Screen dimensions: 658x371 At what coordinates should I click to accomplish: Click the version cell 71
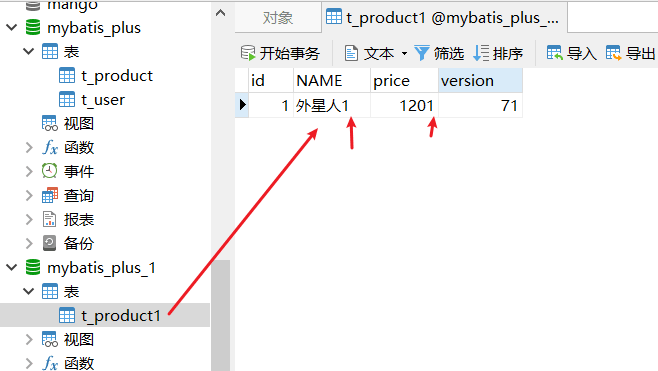(480, 105)
